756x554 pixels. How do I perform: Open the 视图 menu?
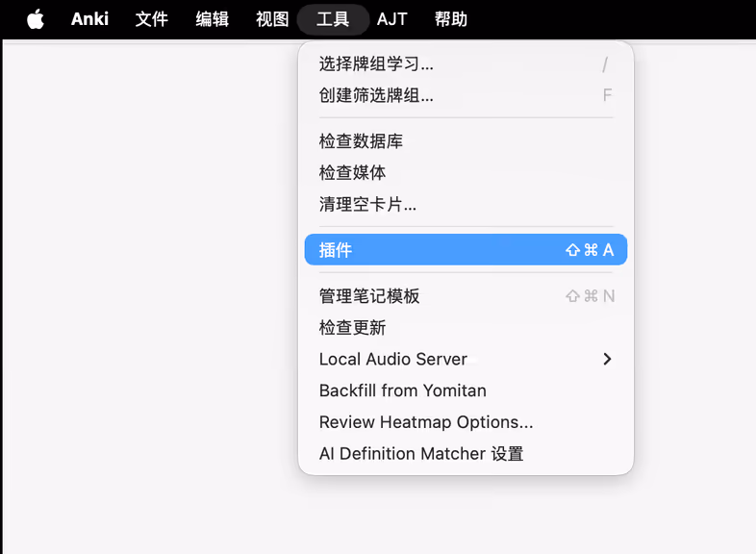click(x=272, y=19)
